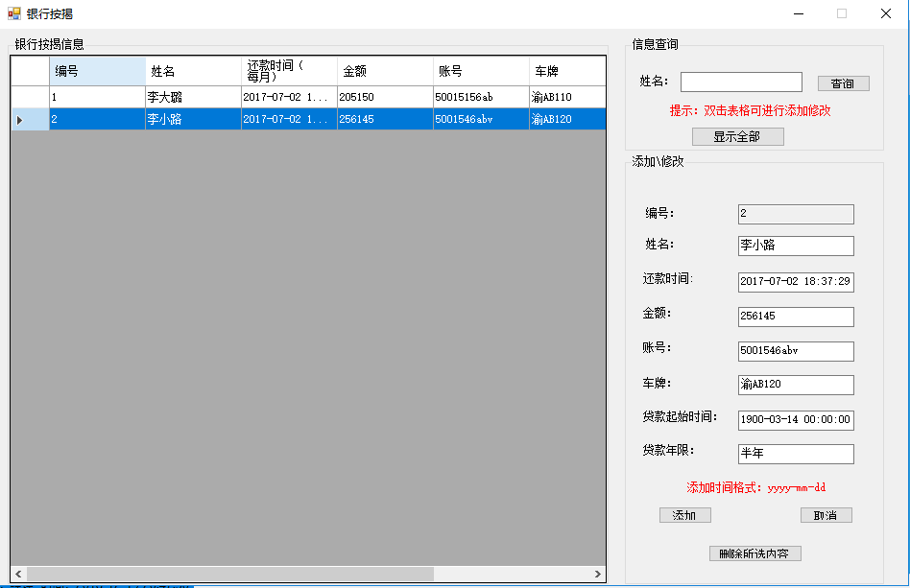Click the 编号 field showing 2
The image size is (910, 588).
(x=796, y=214)
